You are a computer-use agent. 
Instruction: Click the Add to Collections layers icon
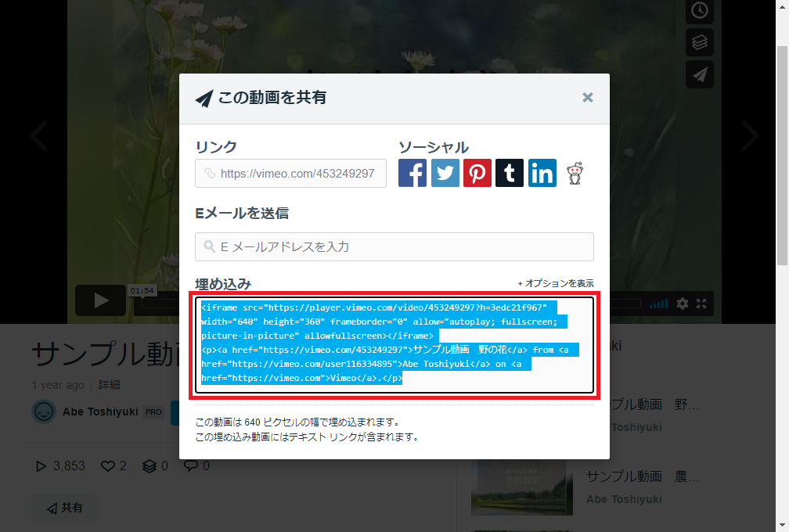tap(700, 42)
